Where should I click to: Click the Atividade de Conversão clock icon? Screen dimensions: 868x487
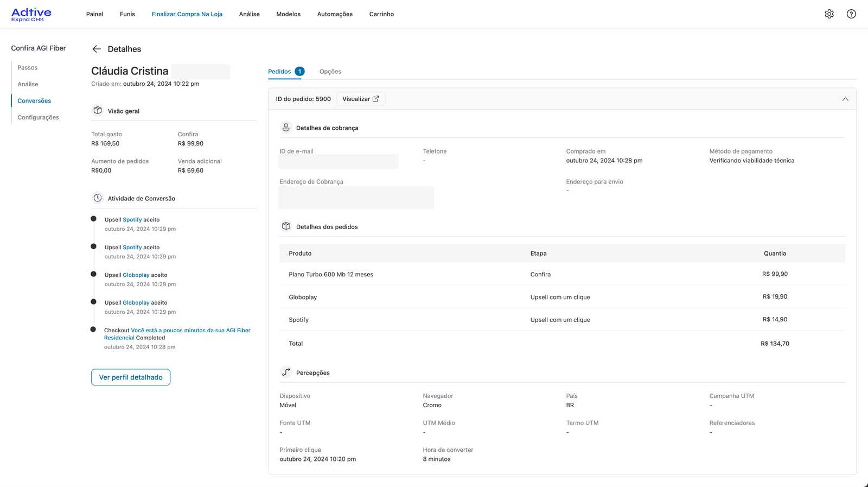[98, 198]
